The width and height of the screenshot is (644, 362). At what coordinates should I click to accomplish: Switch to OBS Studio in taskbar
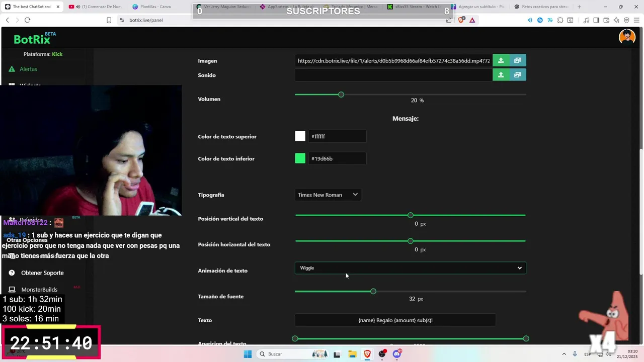point(382,354)
